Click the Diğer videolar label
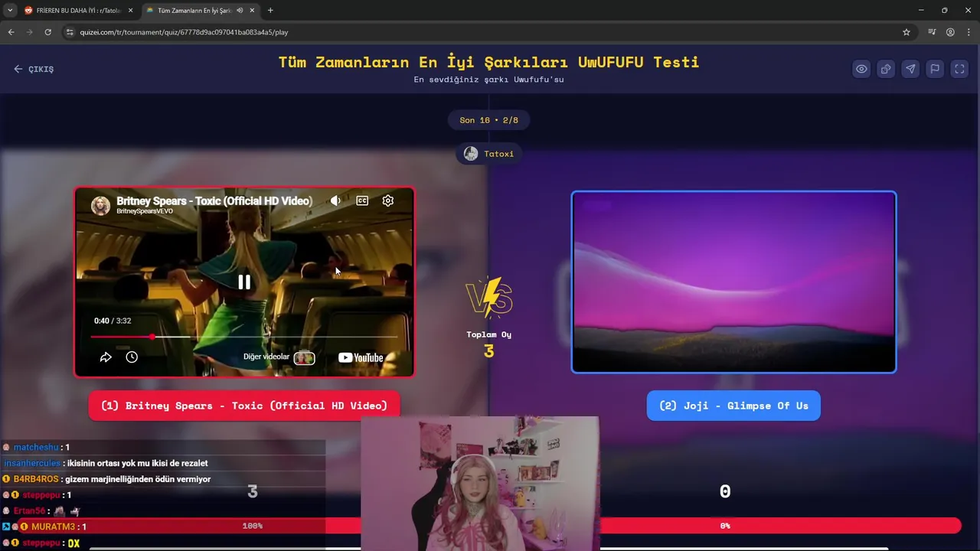980x551 pixels. pos(266,357)
